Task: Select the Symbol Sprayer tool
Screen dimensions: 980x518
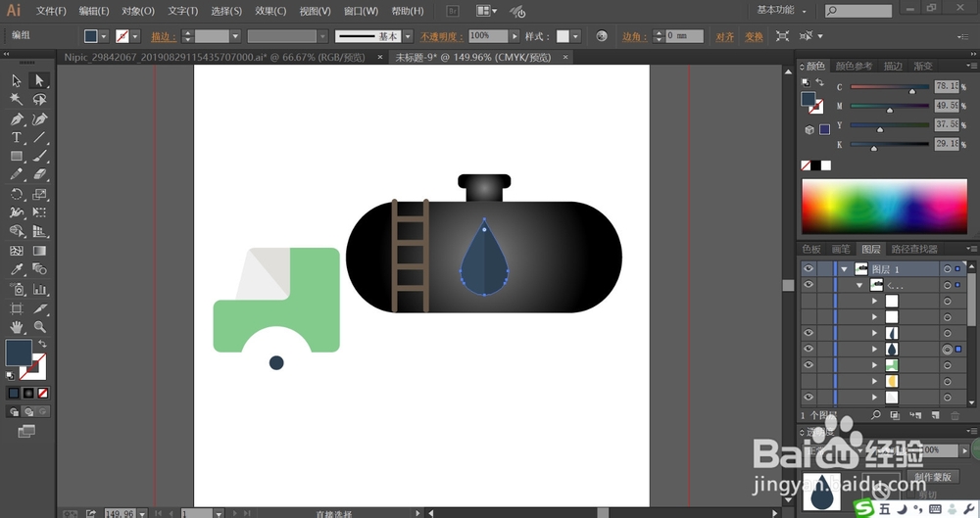Action: [x=17, y=289]
